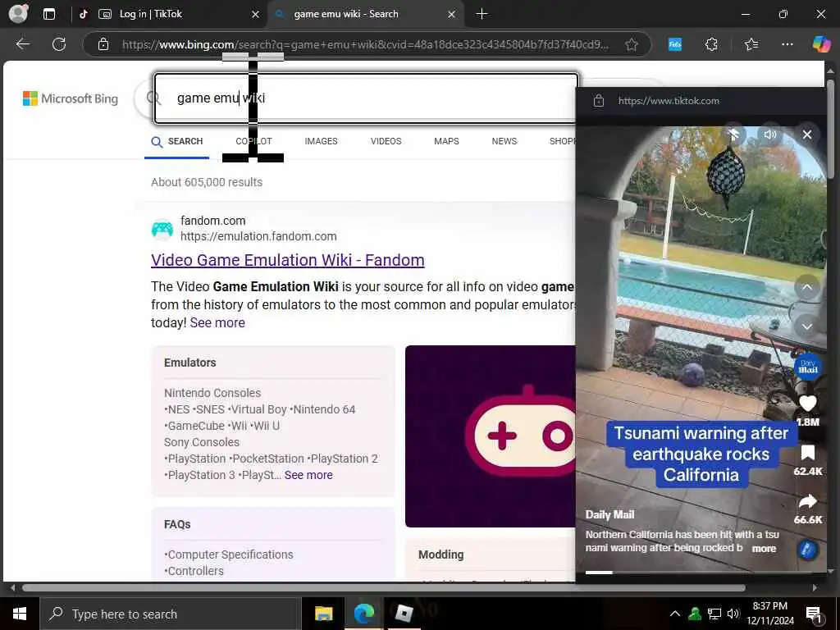Select the SEARCH results tab

click(x=177, y=141)
